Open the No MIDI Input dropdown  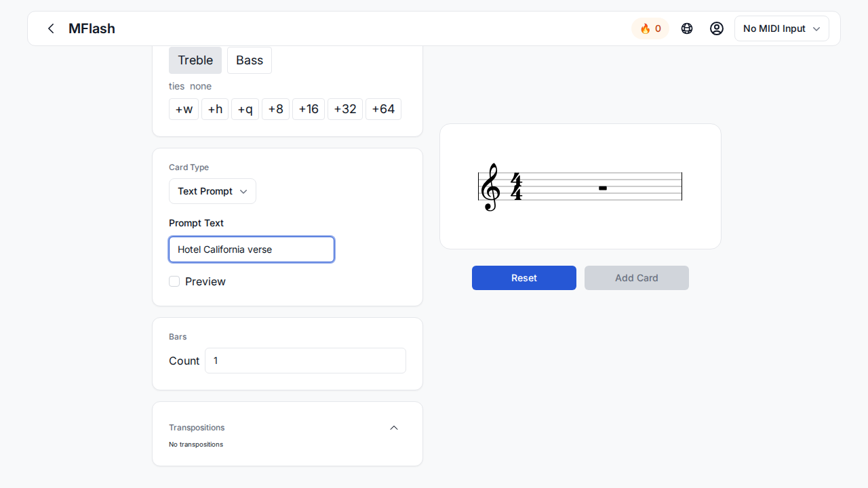coord(781,28)
